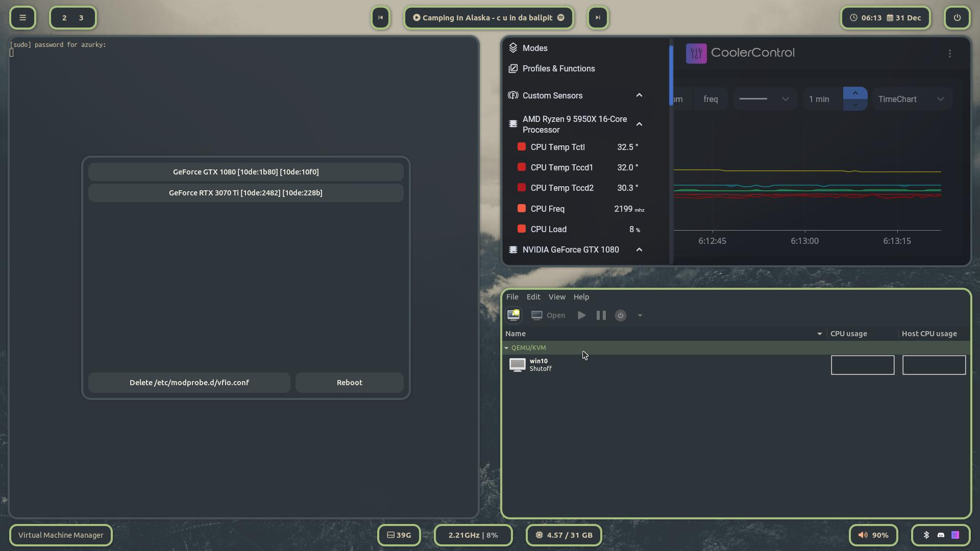Click CPU Load color swatch
The height and width of the screenshot is (551, 980).
point(522,229)
